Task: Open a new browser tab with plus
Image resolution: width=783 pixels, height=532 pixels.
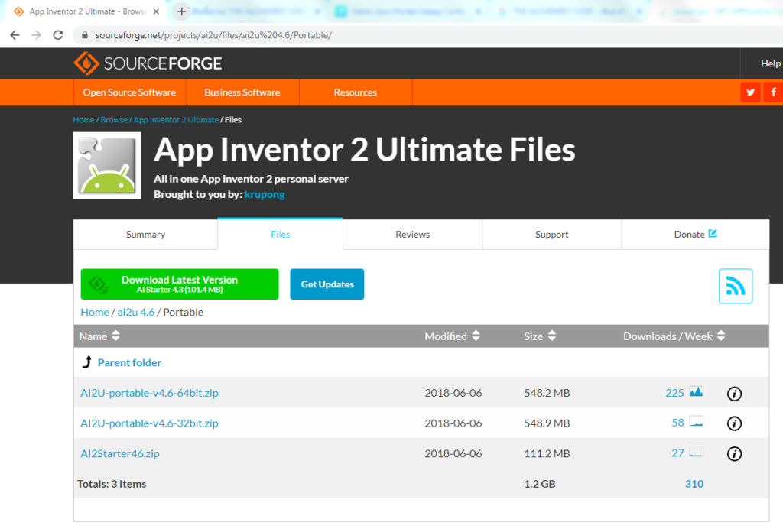Action: pyautogui.click(x=182, y=11)
